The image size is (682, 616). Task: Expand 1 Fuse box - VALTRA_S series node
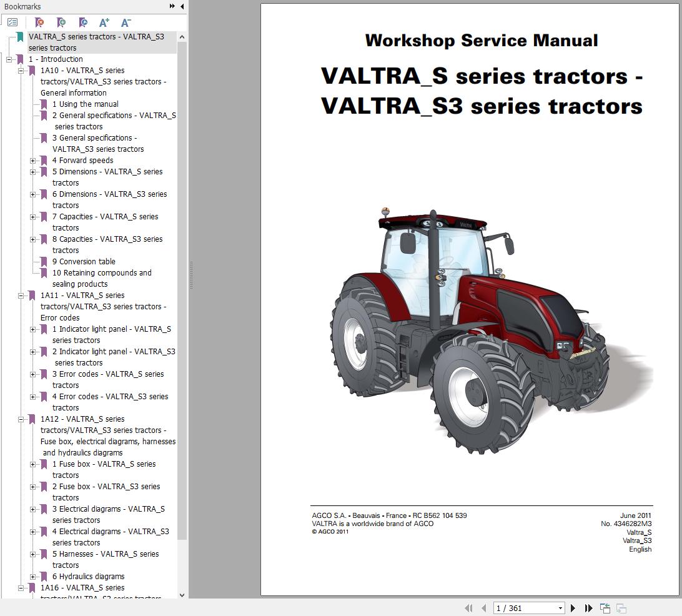[x=32, y=465]
